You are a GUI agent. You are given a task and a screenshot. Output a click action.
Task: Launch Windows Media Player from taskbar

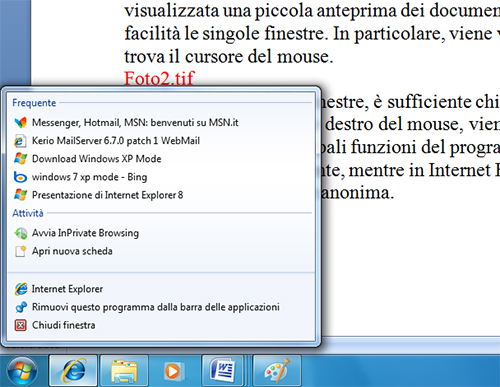point(173,371)
